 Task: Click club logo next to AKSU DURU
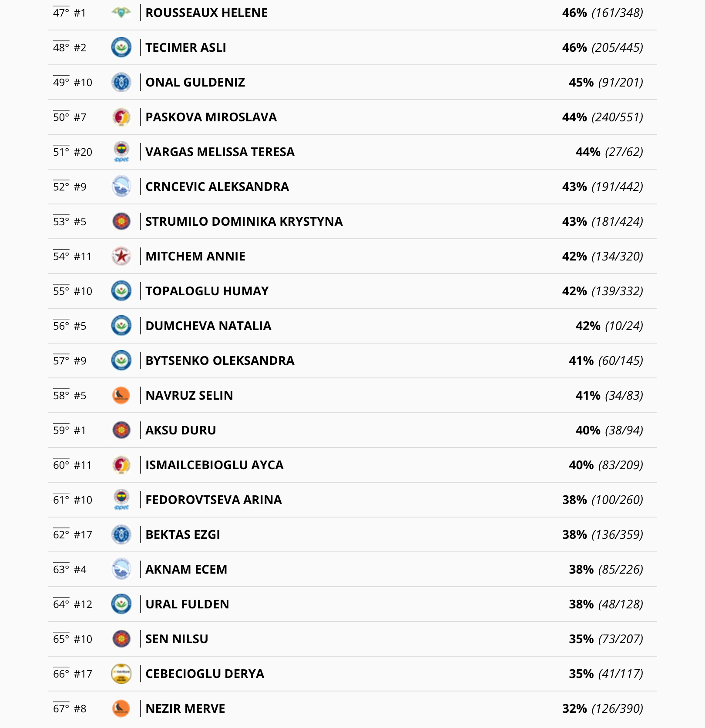click(121, 430)
